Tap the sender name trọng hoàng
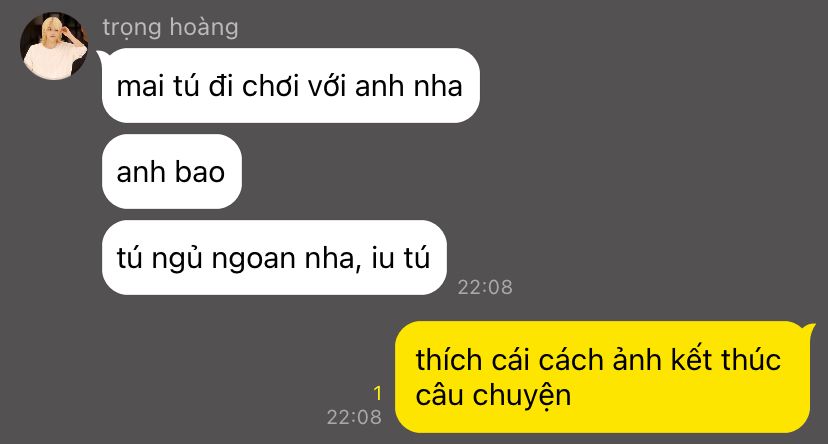Image resolution: width=828 pixels, height=444 pixels. click(x=170, y=27)
